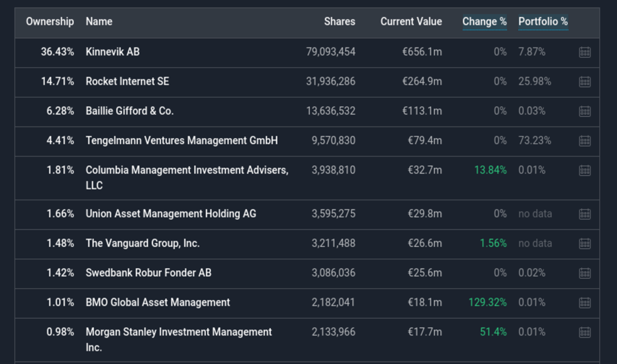Open Morgan Stanley row calendar icon
The height and width of the screenshot is (364, 617).
(x=584, y=332)
